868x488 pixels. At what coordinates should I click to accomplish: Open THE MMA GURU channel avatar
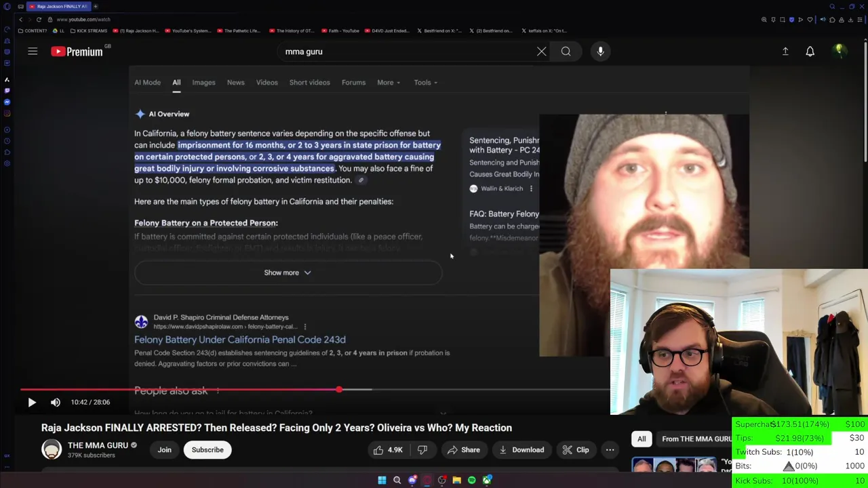[x=52, y=449]
